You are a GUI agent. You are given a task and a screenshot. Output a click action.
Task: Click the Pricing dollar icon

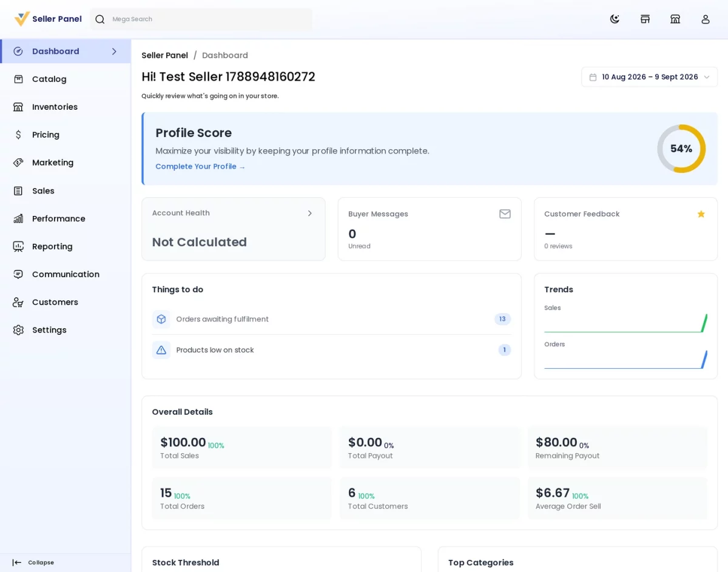pyautogui.click(x=18, y=135)
